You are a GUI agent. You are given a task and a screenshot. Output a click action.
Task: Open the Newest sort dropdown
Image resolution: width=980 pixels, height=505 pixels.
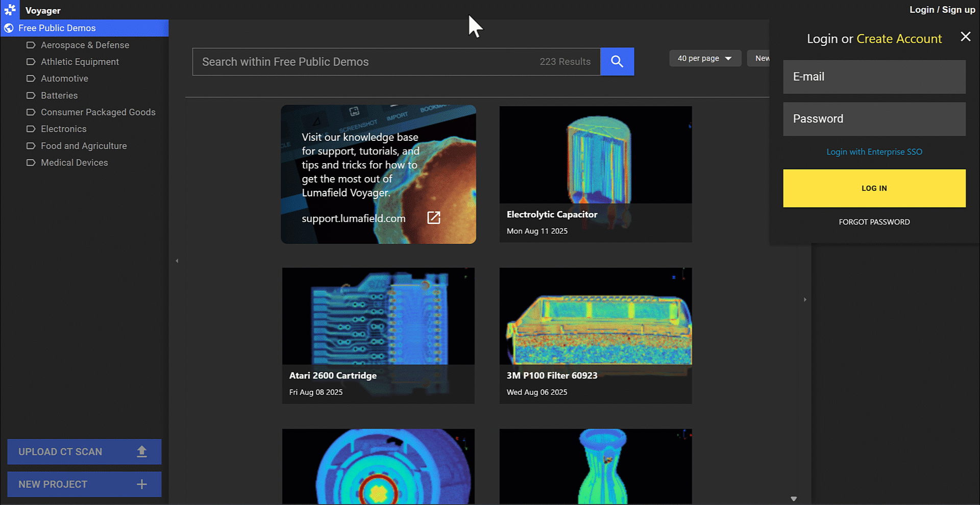click(x=758, y=58)
